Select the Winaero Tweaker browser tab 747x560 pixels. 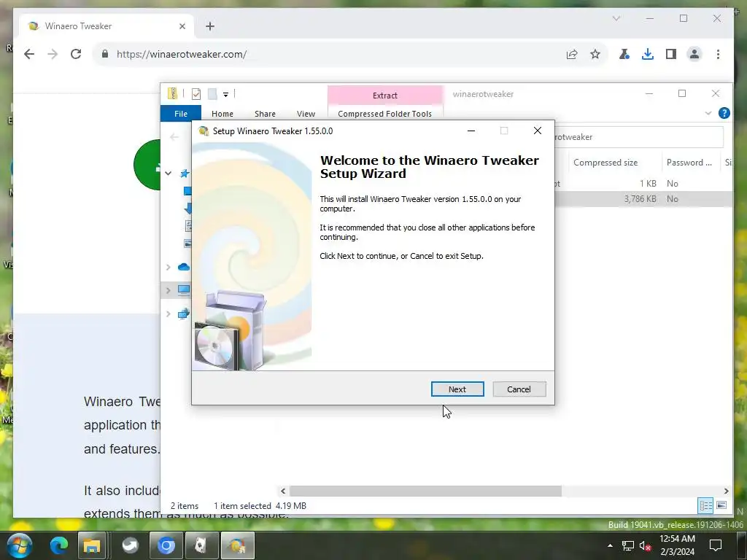click(x=107, y=26)
